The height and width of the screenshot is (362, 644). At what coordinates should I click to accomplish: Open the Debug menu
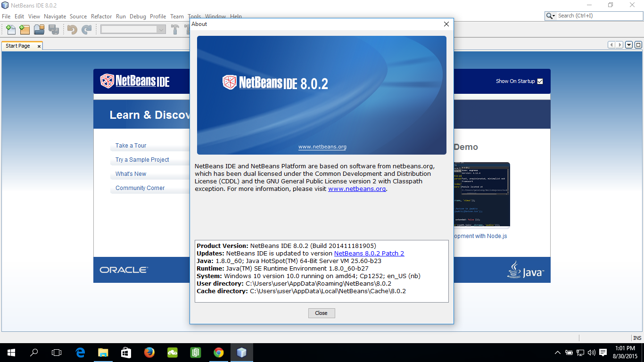click(138, 16)
